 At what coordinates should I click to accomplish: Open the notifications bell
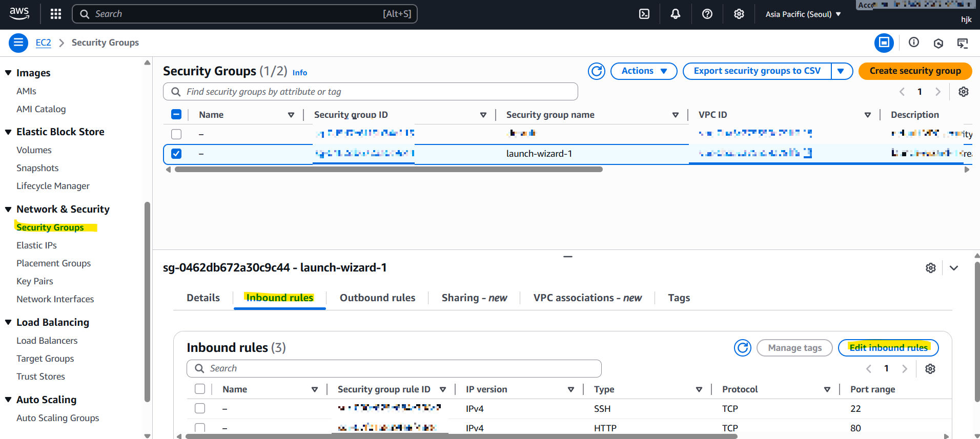point(676,14)
